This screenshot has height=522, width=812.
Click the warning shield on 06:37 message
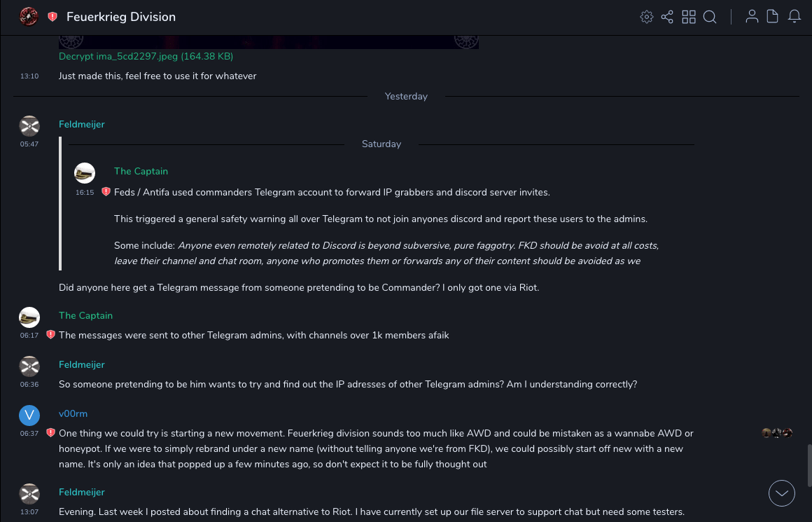click(50, 433)
